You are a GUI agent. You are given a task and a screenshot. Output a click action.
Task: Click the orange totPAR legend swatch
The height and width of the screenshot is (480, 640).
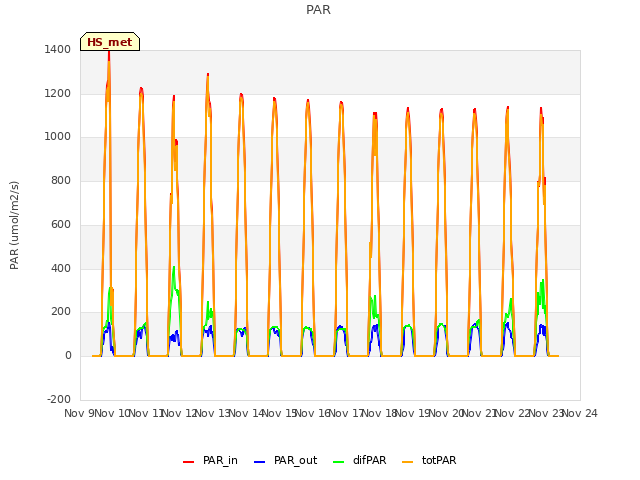pos(407,462)
